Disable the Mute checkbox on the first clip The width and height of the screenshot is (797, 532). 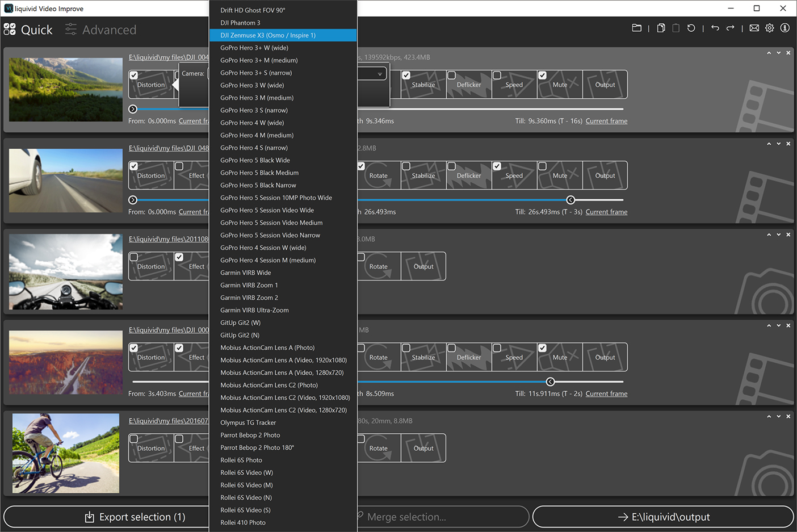543,74
